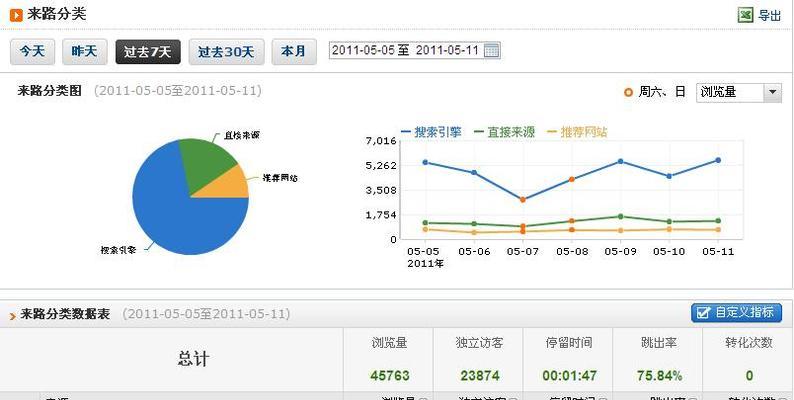Click the 自定义指标 checkmark icon
This screenshot has width=794, height=400.
pos(703,313)
